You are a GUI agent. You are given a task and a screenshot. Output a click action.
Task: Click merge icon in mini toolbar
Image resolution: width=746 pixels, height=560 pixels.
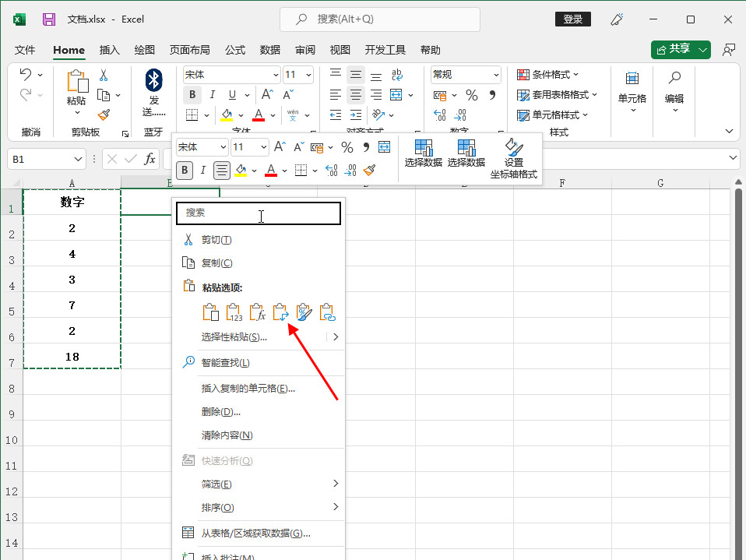tap(384, 147)
